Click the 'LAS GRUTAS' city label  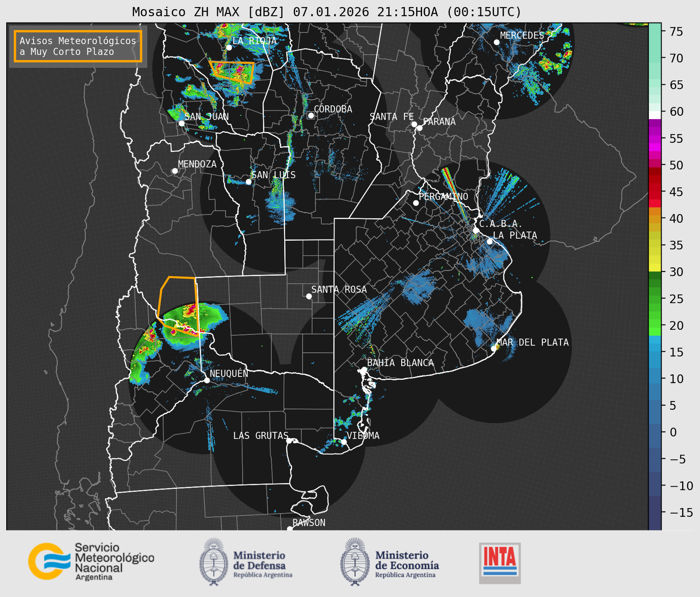click(261, 436)
